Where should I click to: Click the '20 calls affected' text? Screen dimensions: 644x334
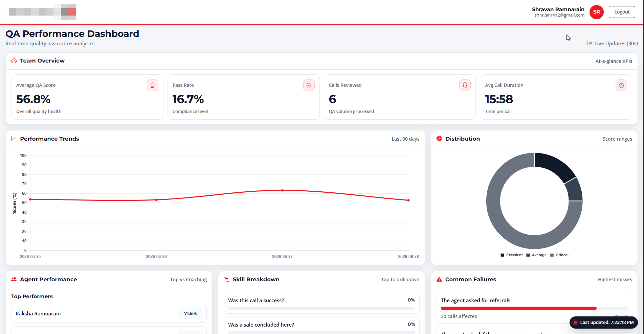[x=459, y=316]
